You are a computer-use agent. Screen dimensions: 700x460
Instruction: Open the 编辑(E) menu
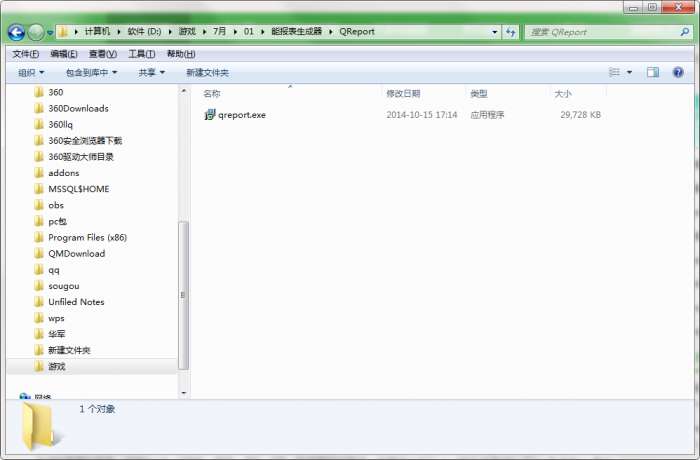point(64,54)
